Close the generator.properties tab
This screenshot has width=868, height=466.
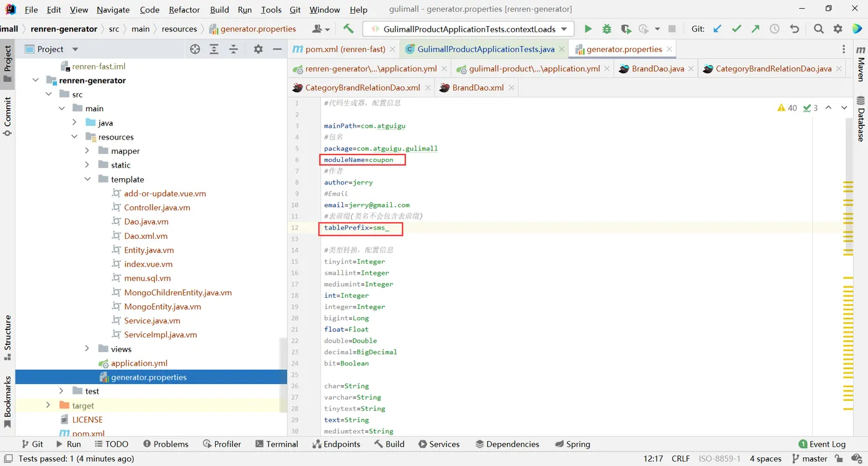click(670, 50)
